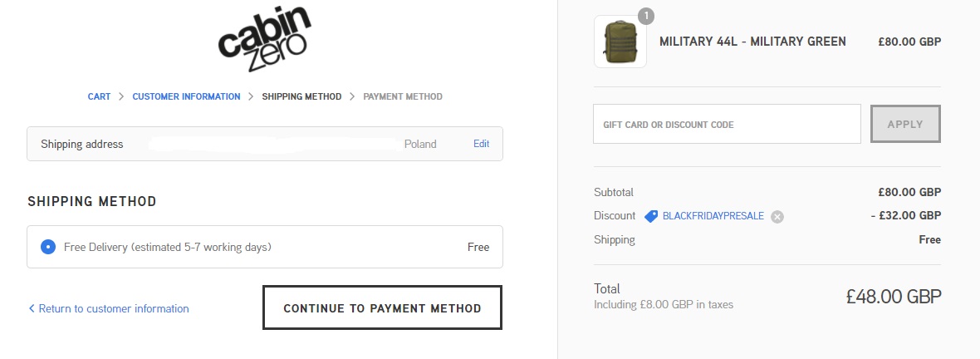
Task: Click the Shipping Free value in summary
Action: 930,239
